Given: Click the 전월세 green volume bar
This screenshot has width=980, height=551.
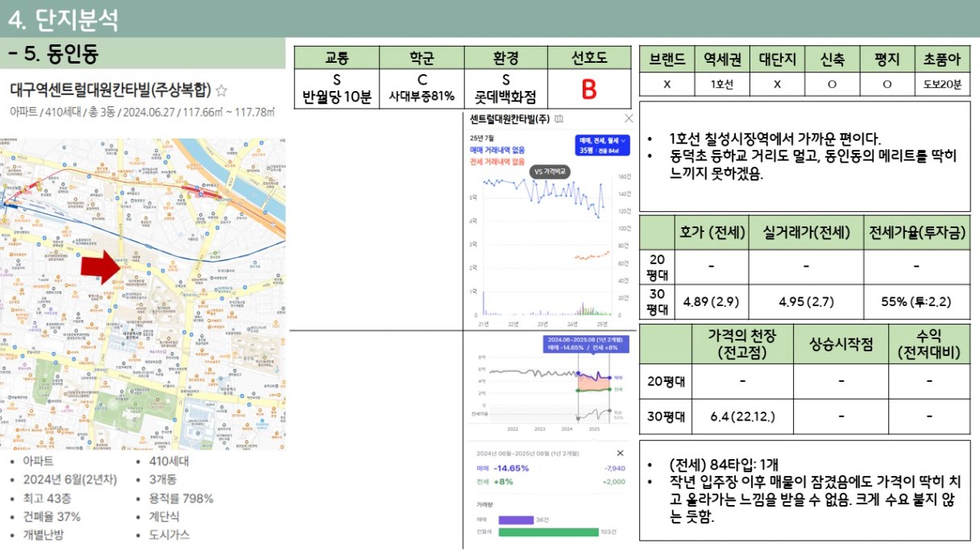Looking at the screenshot, I should point(549,532).
